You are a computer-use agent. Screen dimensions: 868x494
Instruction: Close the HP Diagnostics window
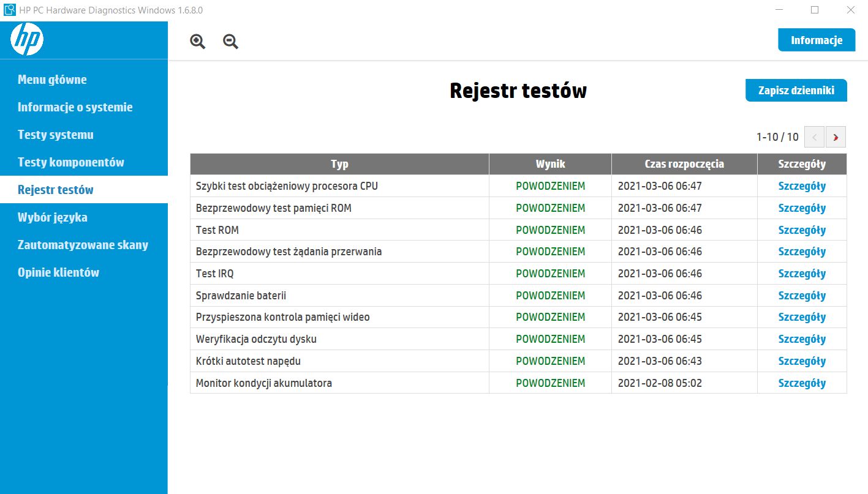tap(850, 10)
